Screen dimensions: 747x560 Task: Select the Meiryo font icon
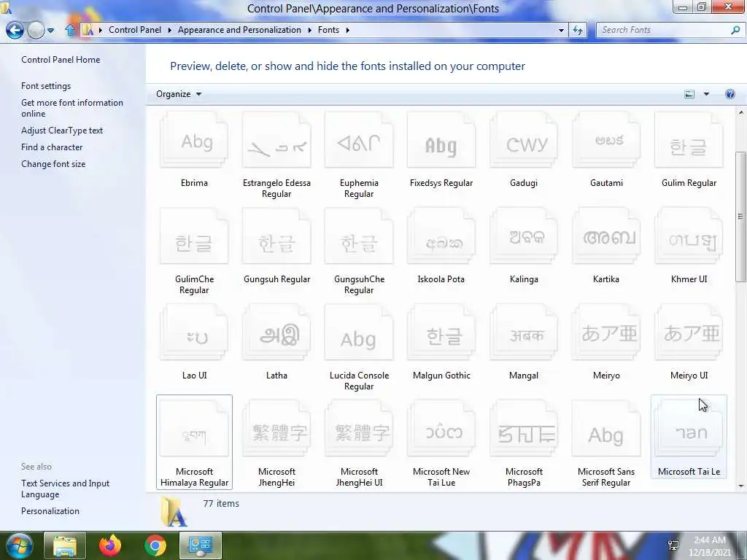click(606, 332)
